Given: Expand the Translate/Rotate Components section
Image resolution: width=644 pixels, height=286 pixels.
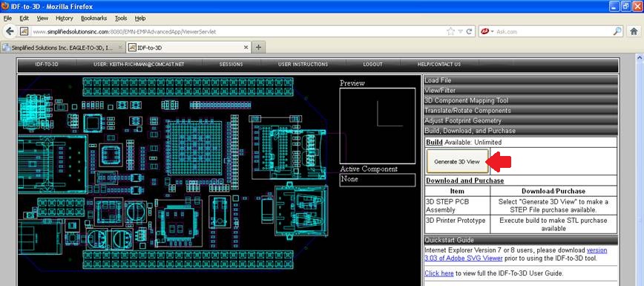Looking at the screenshot, I should pyautogui.click(x=520, y=110).
